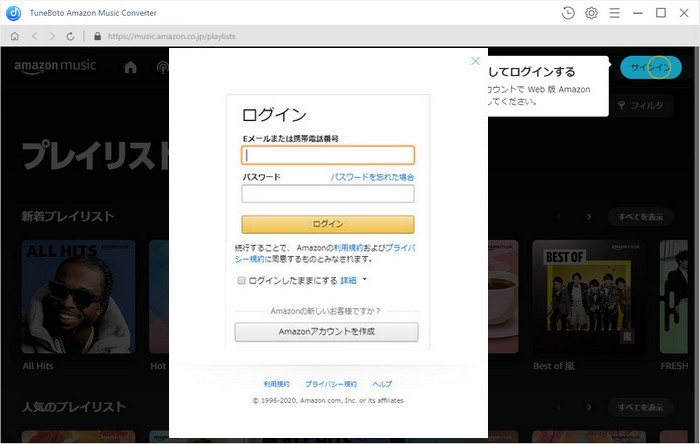
Task: Click Amazonアカウントを作成 button
Action: coord(326,332)
